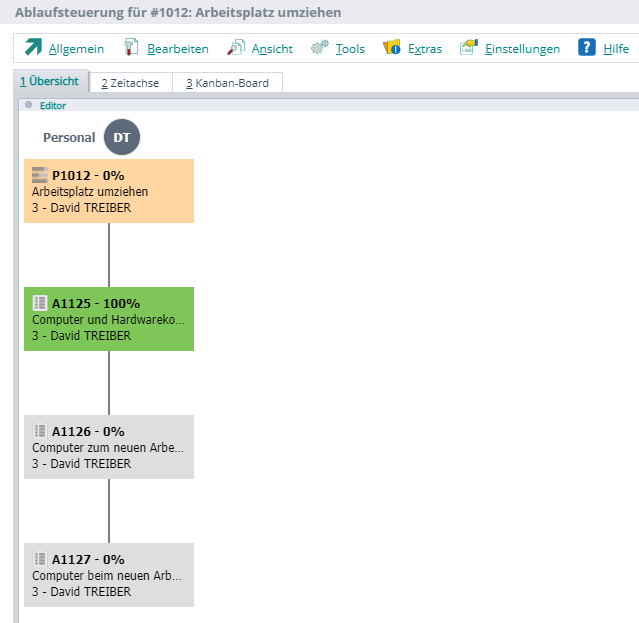Click the Bearbeiten document icon

(x=131, y=48)
